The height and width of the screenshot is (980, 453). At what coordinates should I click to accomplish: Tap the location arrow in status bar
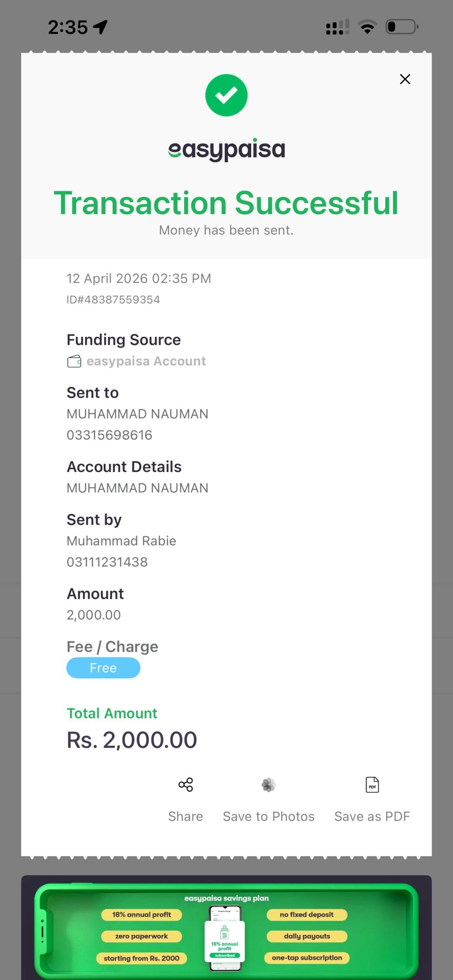coord(101,27)
